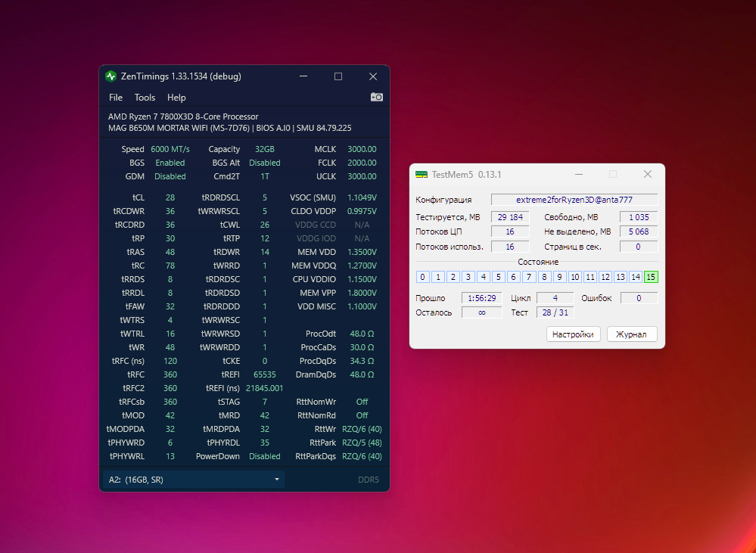This screenshot has width=756, height=553.
Task: Click the MEM VDDQ value 1.2700V
Action: (362, 266)
